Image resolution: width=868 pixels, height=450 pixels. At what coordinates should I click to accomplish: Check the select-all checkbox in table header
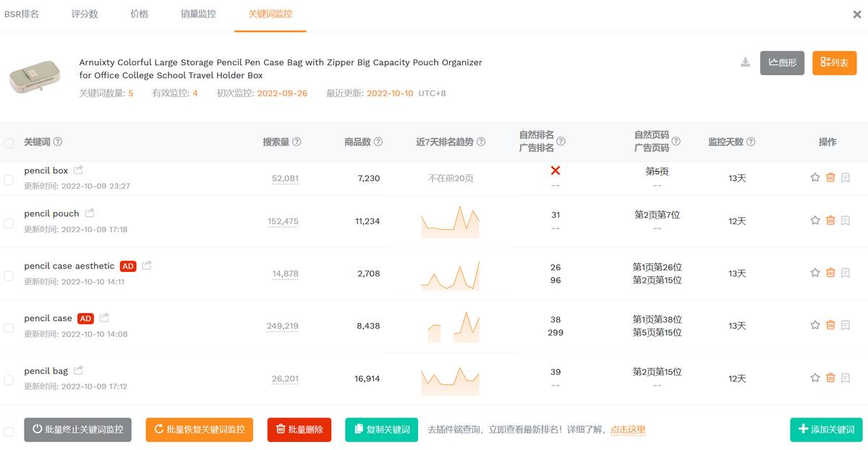(9, 142)
